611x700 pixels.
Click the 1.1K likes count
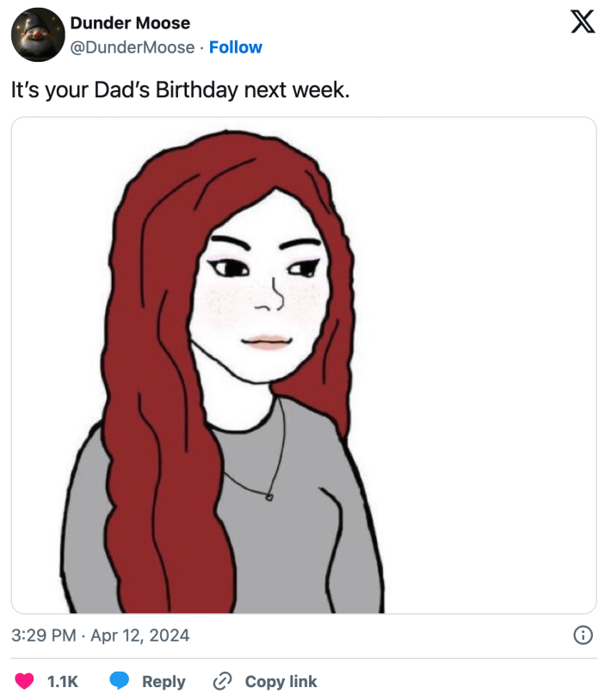(62, 681)
